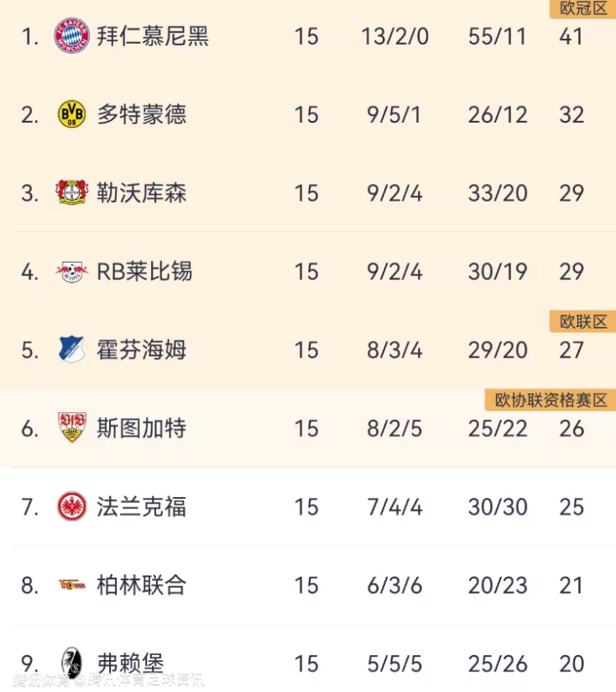Select the 斯图加特 team name
The width and height of the screenshot is (616, 692).
tap(142, 428)
